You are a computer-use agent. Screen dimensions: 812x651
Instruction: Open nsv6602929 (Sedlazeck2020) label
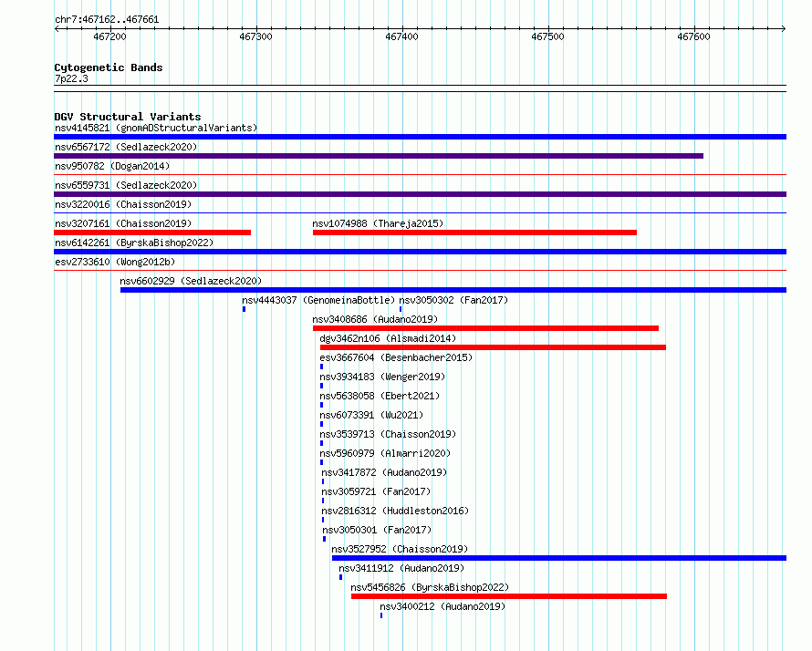(191, 281)
